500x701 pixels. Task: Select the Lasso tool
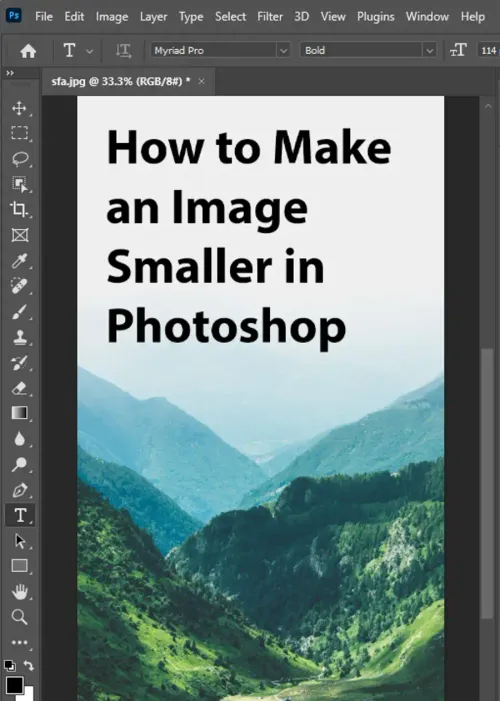(x=19, y=159)
